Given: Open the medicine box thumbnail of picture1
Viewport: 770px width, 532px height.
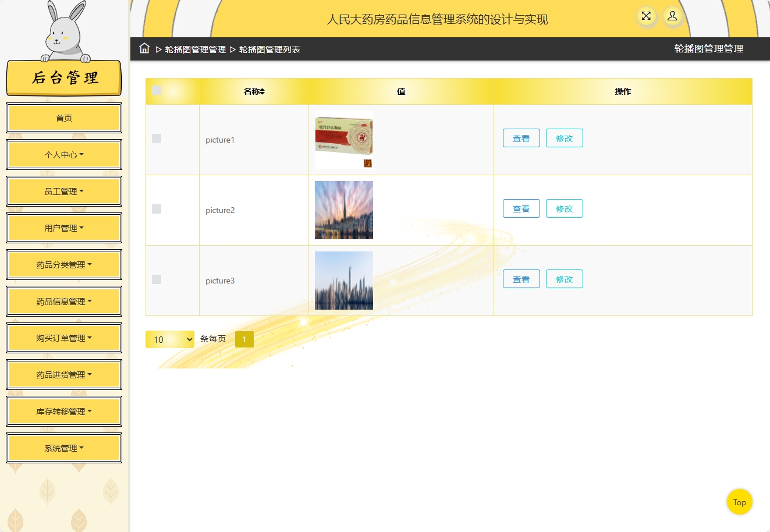Looking at the screenshot, I should click(344, 140).
